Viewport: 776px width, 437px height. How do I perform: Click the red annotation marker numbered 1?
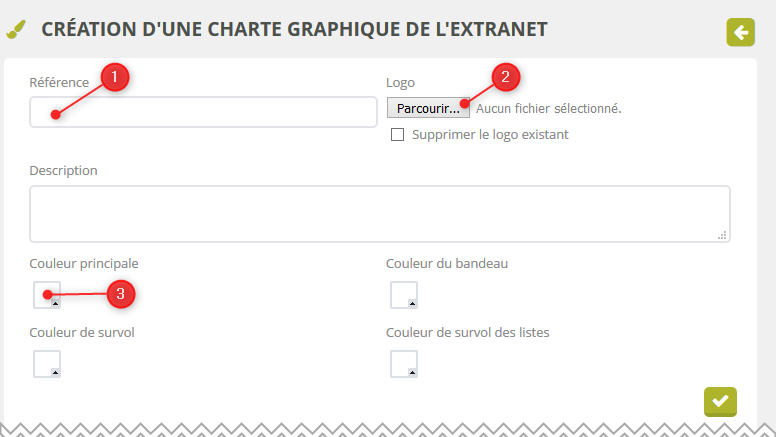tap(116, 76)
